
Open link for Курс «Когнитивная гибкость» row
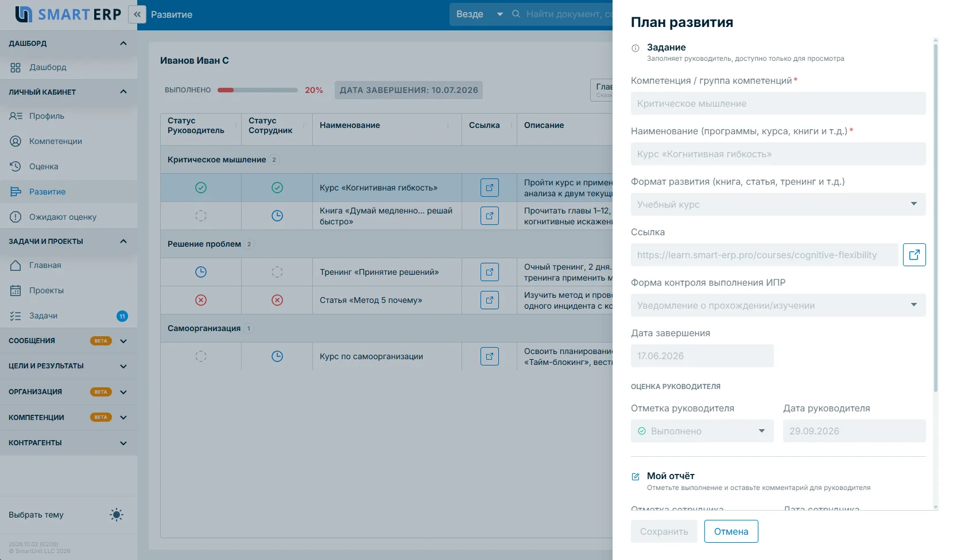tap(490, 188)
